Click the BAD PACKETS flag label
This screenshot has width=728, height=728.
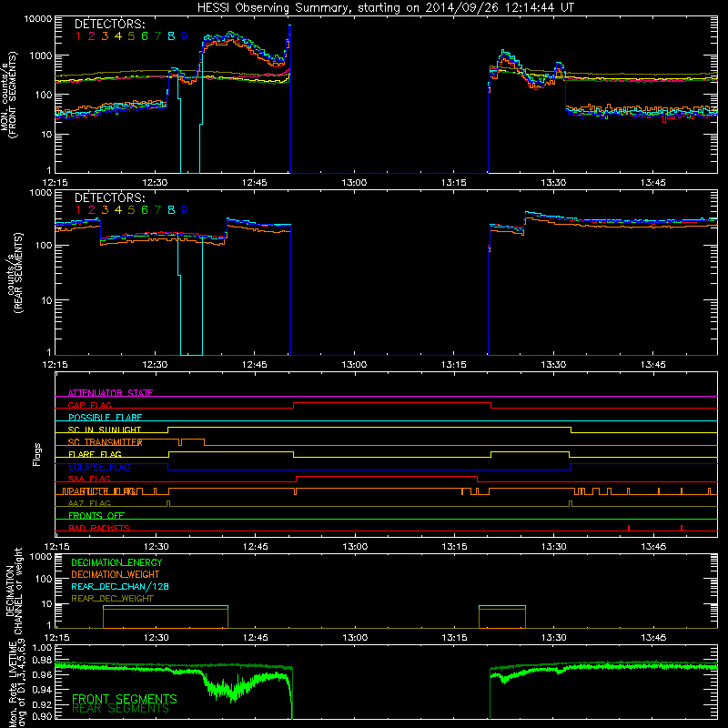pyautogui.click(x=99, y=528)
